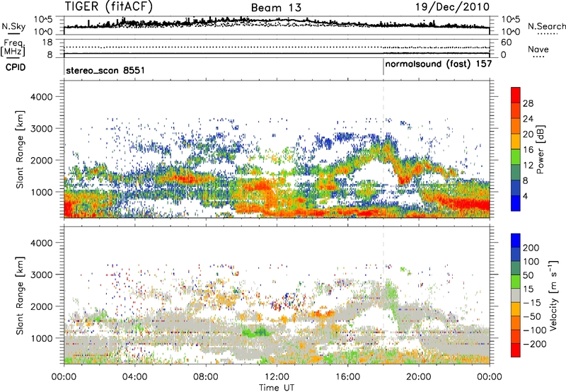Click the '4000' tick of the power panel
566x392 pixels.
[41, 97]
